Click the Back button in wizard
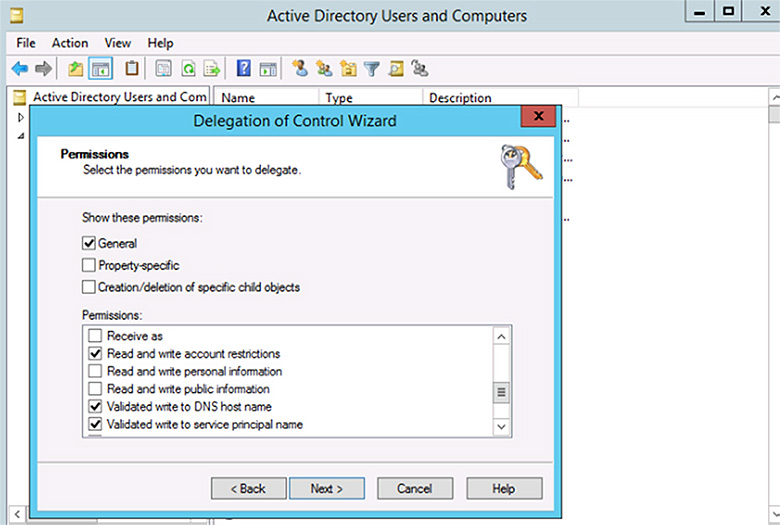 tap(249, 489)
